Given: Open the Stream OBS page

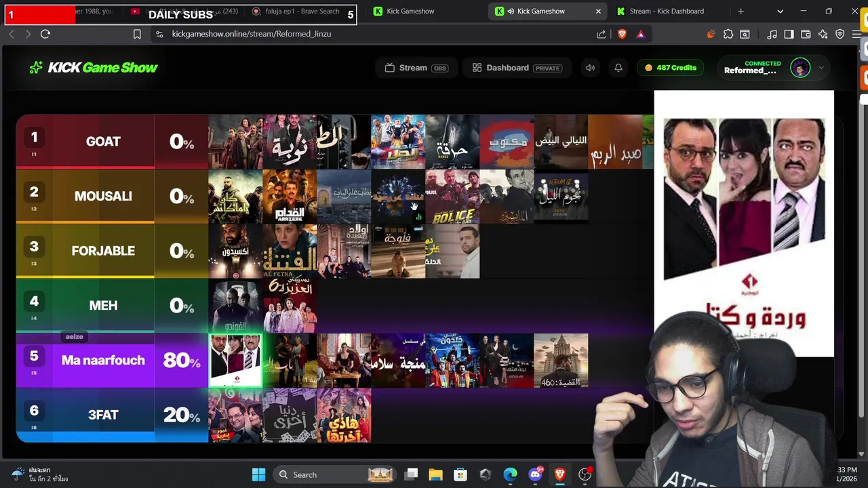Looking at the screenshot, I should tap(416, 68).
